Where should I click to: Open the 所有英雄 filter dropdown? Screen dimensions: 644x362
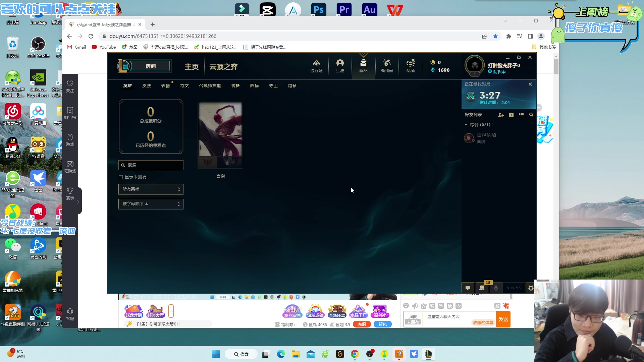point(151,189)
